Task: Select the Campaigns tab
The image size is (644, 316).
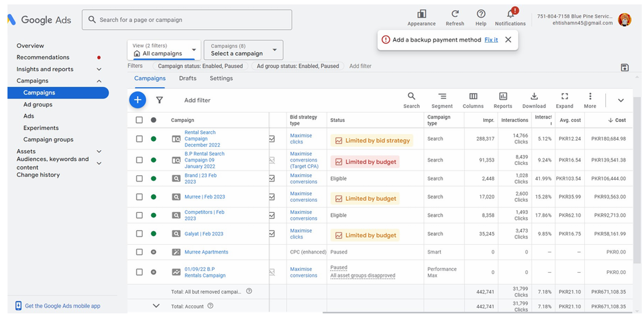Action: pyautogui.click(x=150, y=78)
